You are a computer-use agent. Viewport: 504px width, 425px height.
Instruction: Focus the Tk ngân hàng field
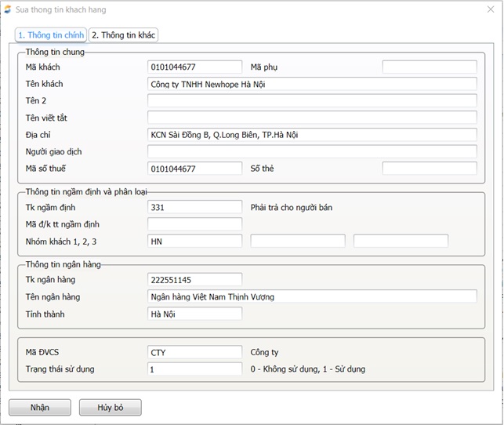coord(194,280)
